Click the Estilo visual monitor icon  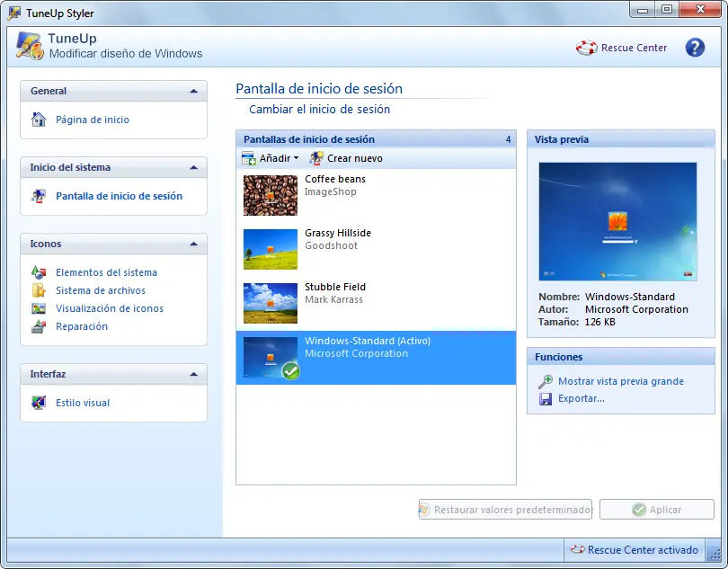click(39, 403)
